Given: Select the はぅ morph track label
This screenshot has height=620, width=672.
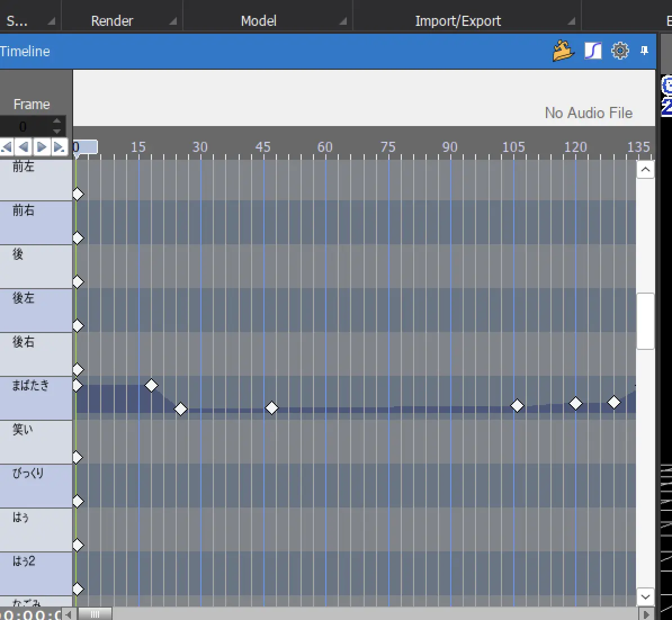Looking at the screenshot, I should click(x=36, y=529).
